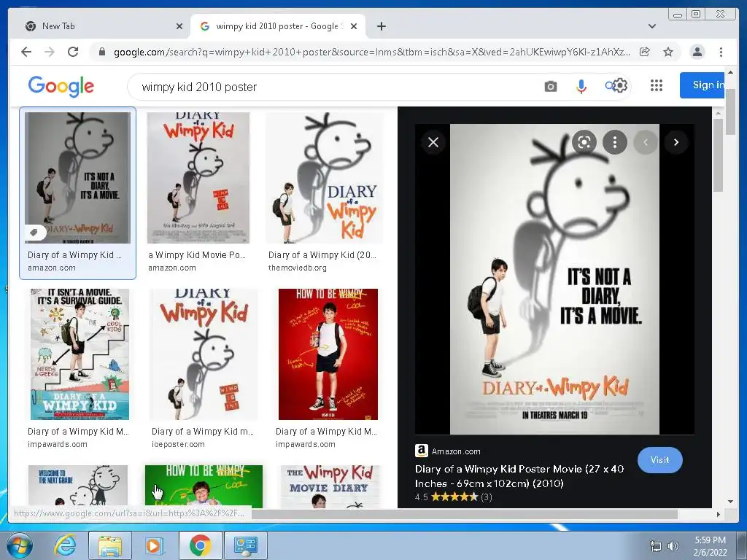The height and width of the screenshot is (560, 747).
Task: Select the wimpy kid 2010 poster tab
Action: point(279,26)
